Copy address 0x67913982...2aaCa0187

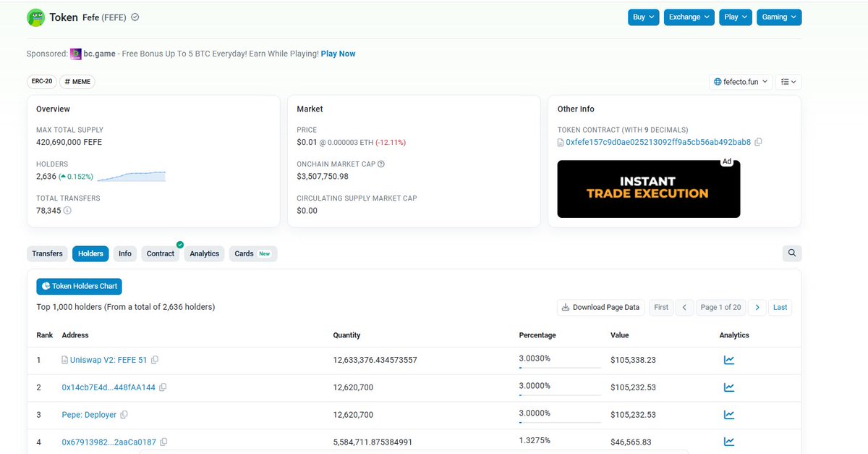pyautogui.click(x=163, y=442)
